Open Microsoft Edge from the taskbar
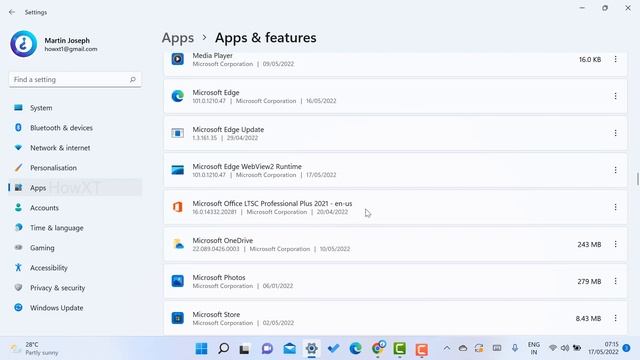Image resolution: width=640 pixels, height=360 pixels. click(356, 349)
